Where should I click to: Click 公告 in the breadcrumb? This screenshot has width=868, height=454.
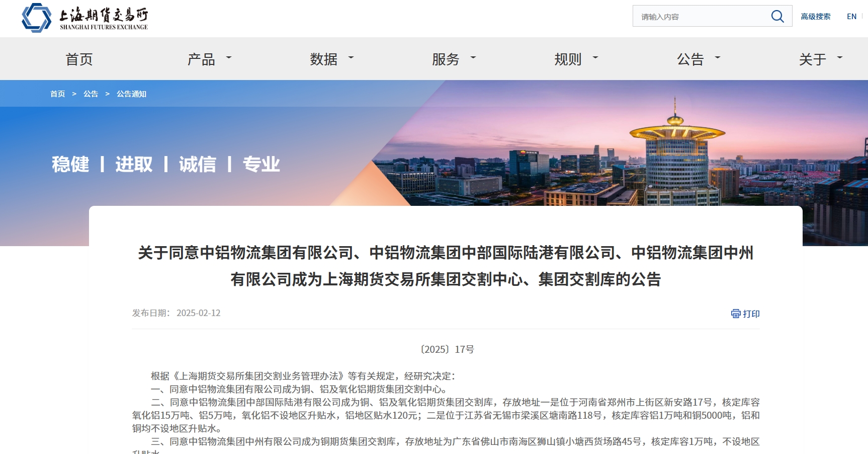click(91, 94)
